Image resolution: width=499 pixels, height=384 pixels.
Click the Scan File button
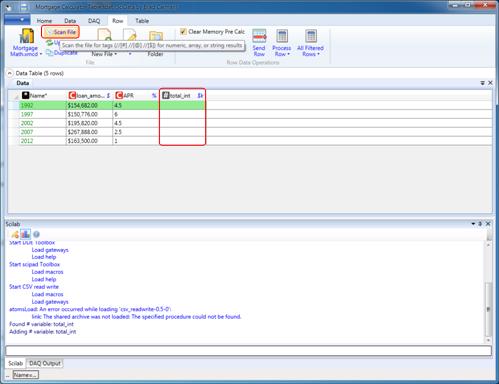pos(61,32)
